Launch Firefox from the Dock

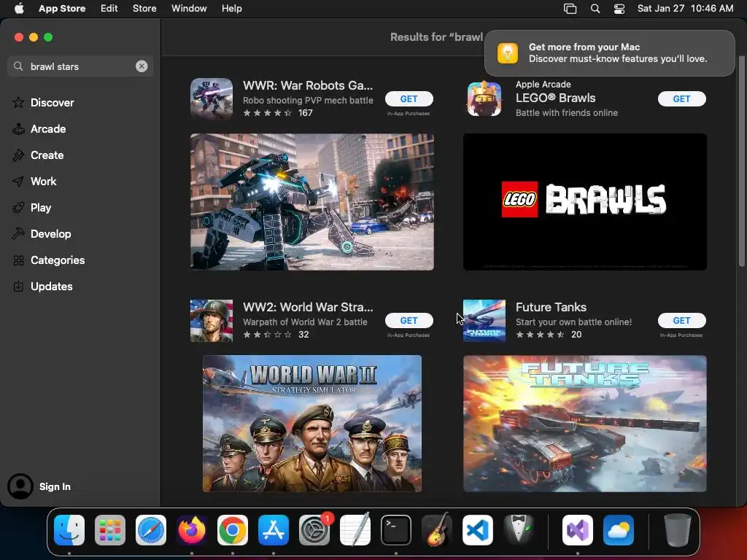click(x=192, y=530)
